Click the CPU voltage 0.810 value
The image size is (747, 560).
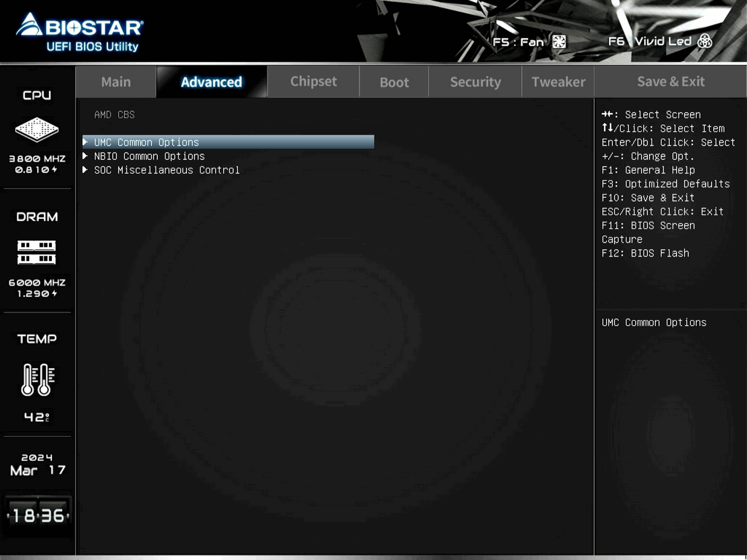[36, 170]
